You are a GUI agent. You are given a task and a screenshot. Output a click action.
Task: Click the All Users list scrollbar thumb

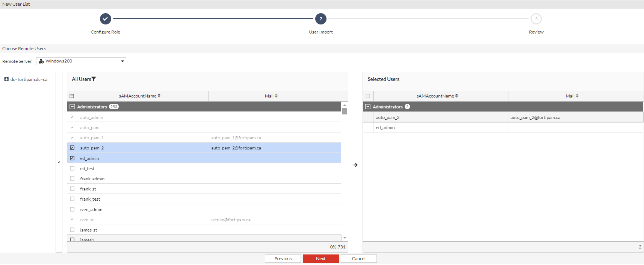point(345,111)
